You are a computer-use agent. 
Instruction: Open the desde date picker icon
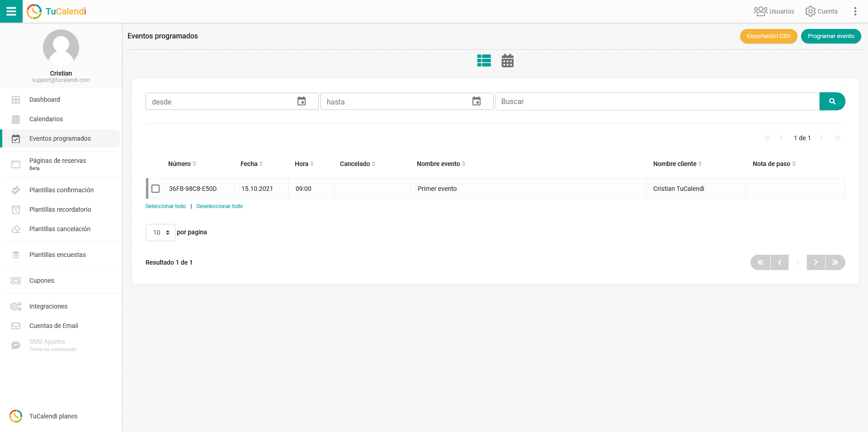[302, 101]
